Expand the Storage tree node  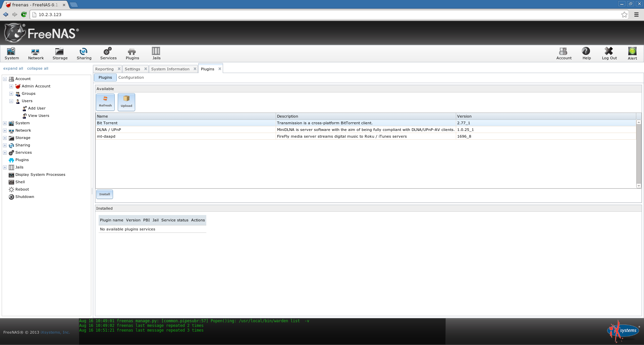tap(5, 138)
